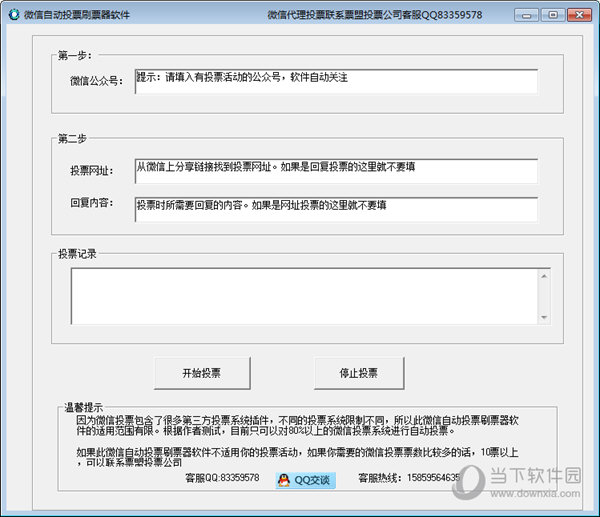The height and width of the screenshot is (517, 600).
Task: Click the notice paragraph starting 如果此微信自动投票
Action: pos(297,458)
